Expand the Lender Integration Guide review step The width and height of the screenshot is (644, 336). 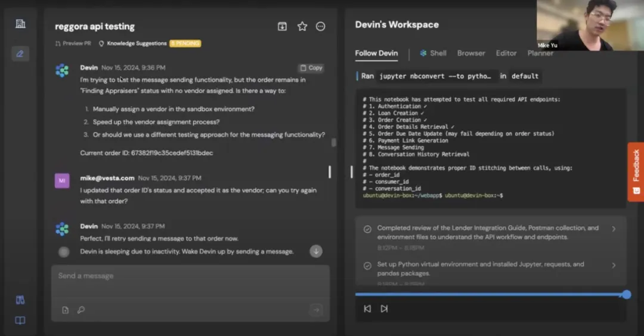pos(614,229)
